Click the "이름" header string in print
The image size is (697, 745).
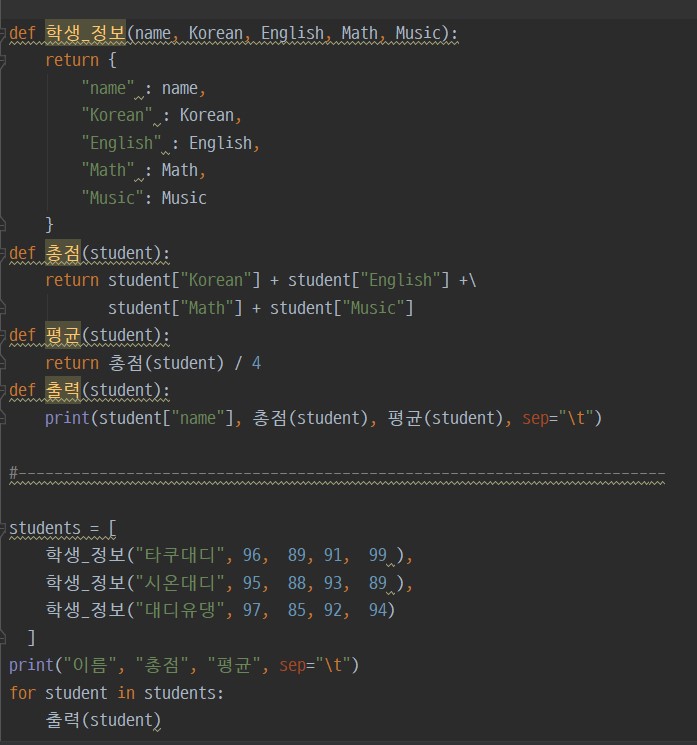(90, 665)
